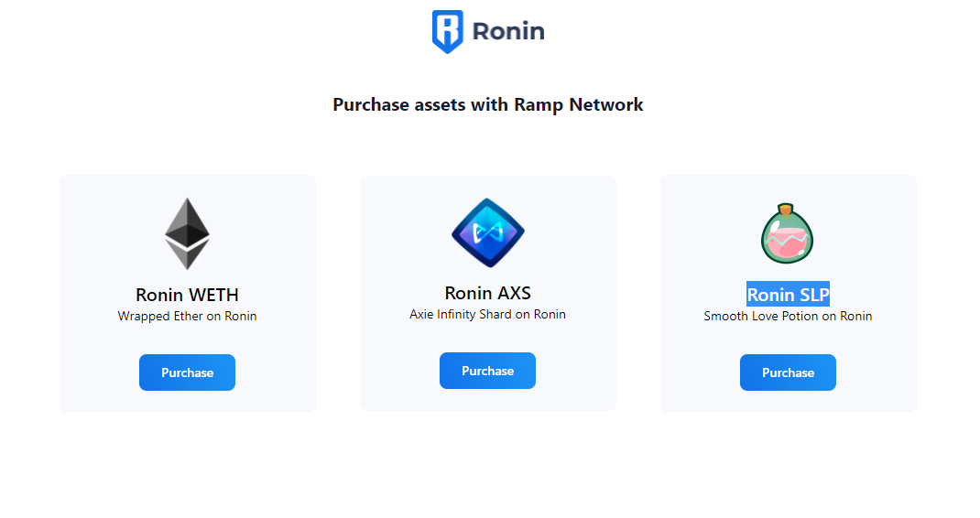Purchase Ronin AXS
This screenshot has height=518, width=980.
point(487,371)
